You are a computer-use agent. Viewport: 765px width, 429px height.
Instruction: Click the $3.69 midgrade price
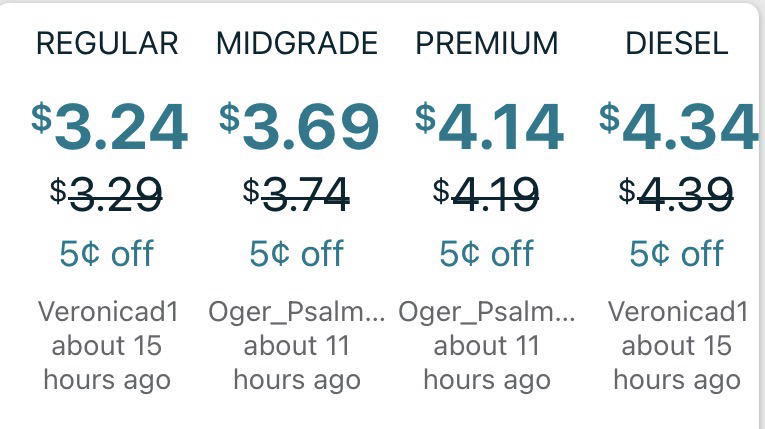point(299,126)
